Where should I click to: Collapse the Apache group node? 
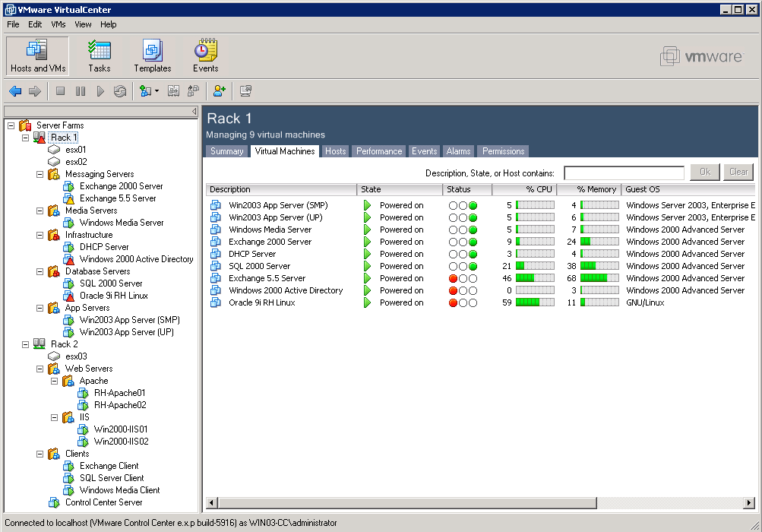tap(55, 381)
